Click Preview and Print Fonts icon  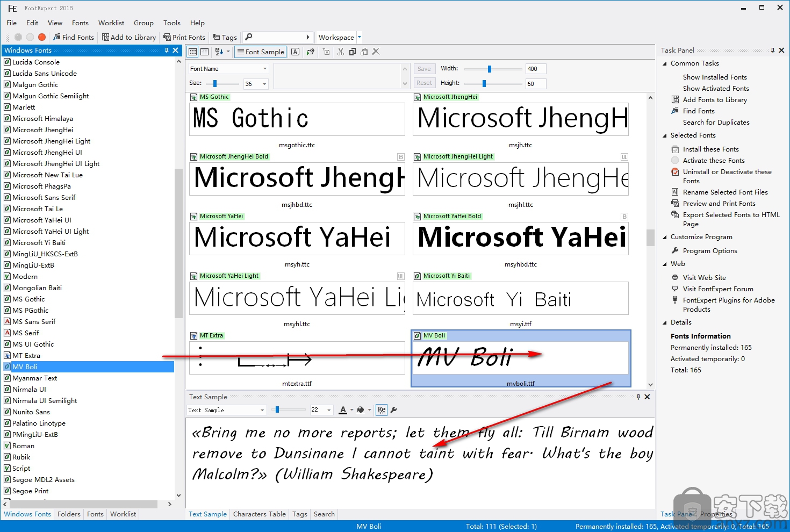click(x=675, y=204)
